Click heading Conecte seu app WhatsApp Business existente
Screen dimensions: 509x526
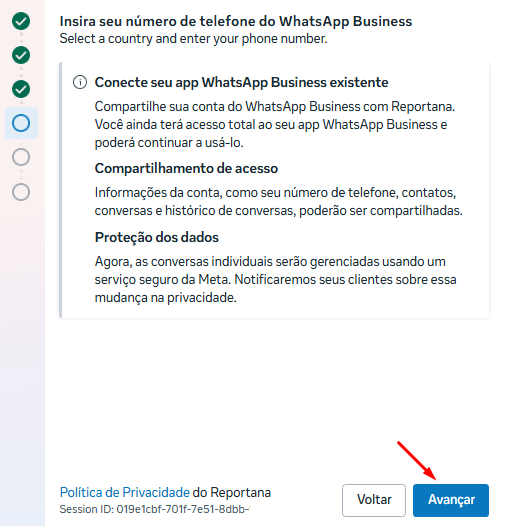[241, 82]
